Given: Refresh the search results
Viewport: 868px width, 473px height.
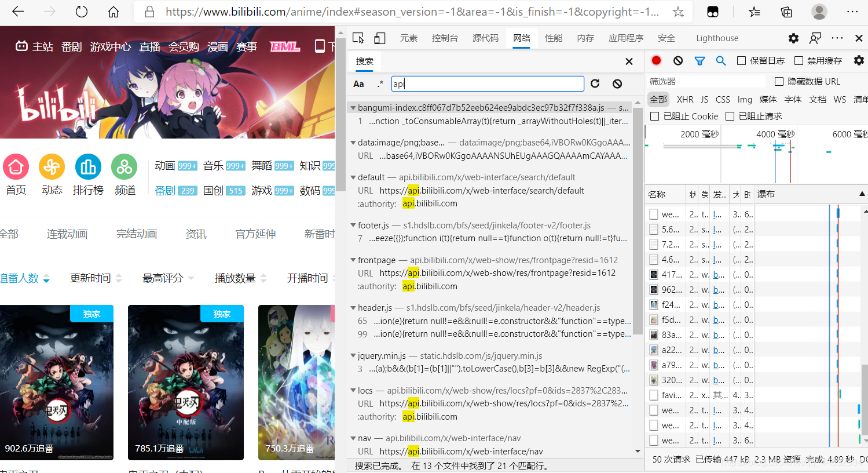Looking at the screenshot, I should [595, 83].
